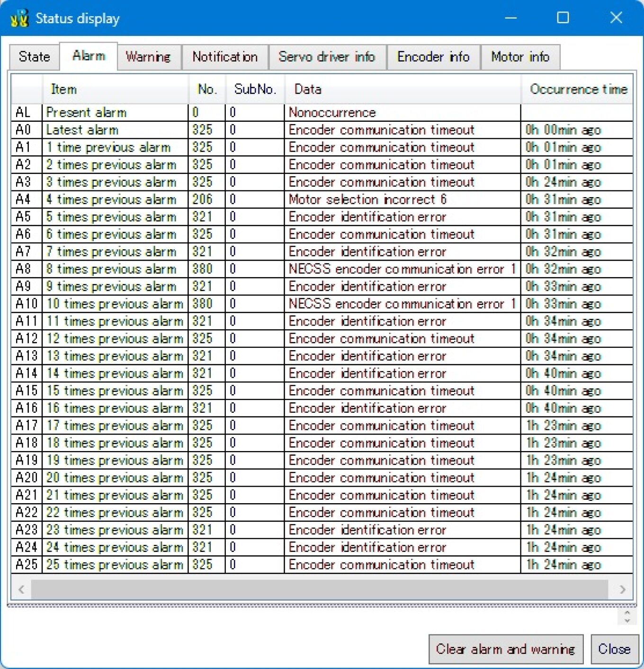Open the Notification tab
This screenshot has width=644, height=669.
(225, 57)
